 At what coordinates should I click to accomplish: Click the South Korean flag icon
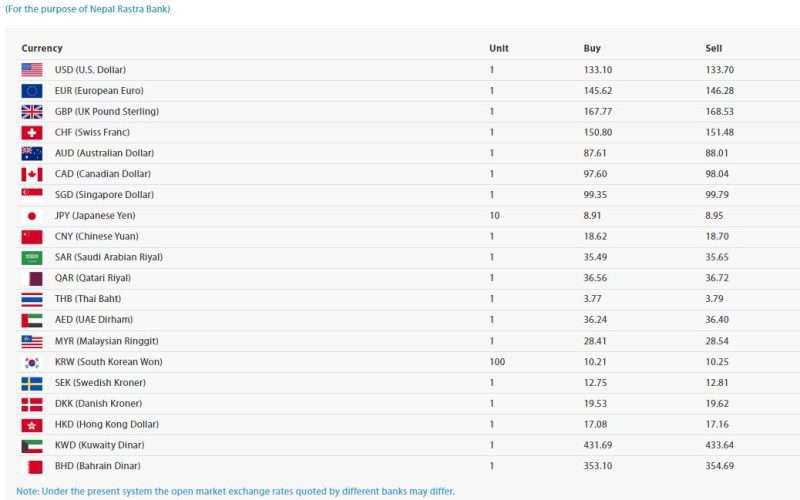tap(32, 362)
